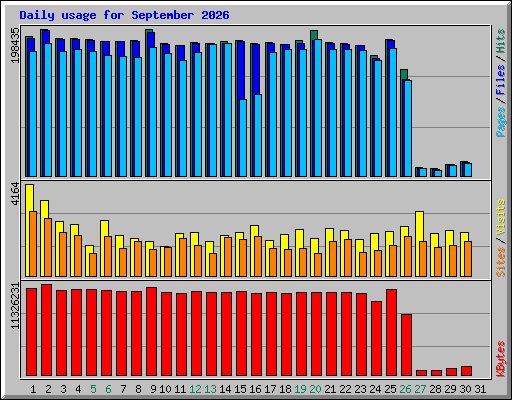Click day 15 on the x-axis
Viewport: 512px width, 400px height.
pyautogui.click(x=240, y=389)
